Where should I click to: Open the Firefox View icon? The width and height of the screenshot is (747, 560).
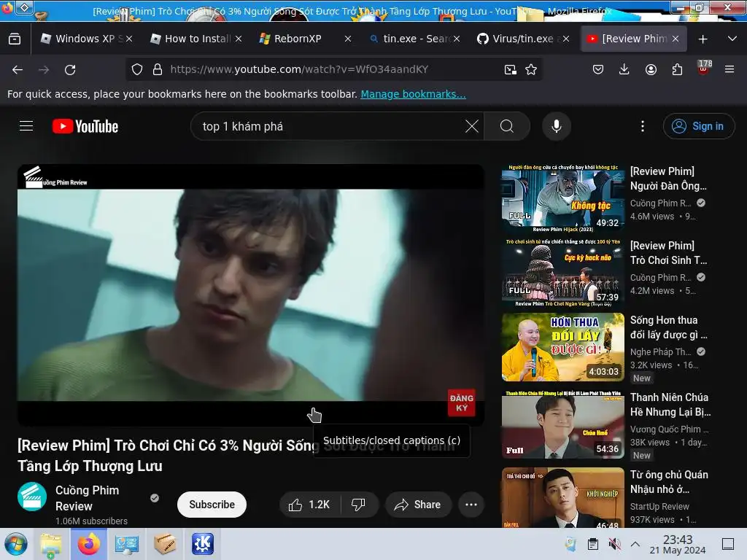(x=15, y=39)
